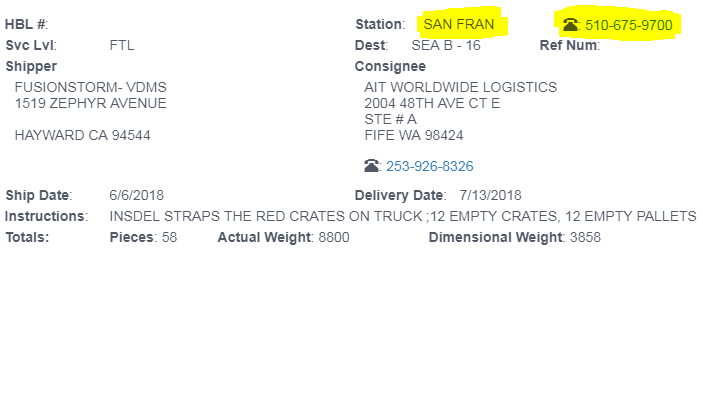Click the station phone icon
Screen dimensions: 703x394
570,25
